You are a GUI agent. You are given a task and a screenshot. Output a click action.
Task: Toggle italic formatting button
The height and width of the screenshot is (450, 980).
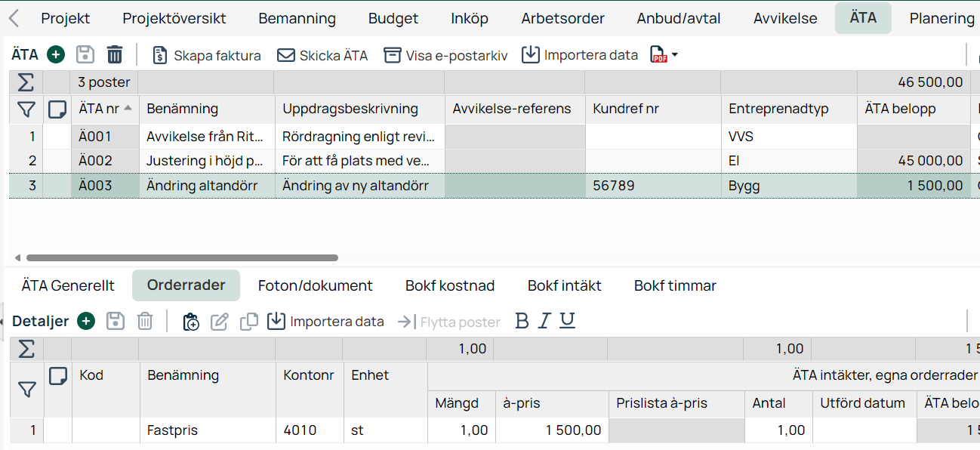544,321
